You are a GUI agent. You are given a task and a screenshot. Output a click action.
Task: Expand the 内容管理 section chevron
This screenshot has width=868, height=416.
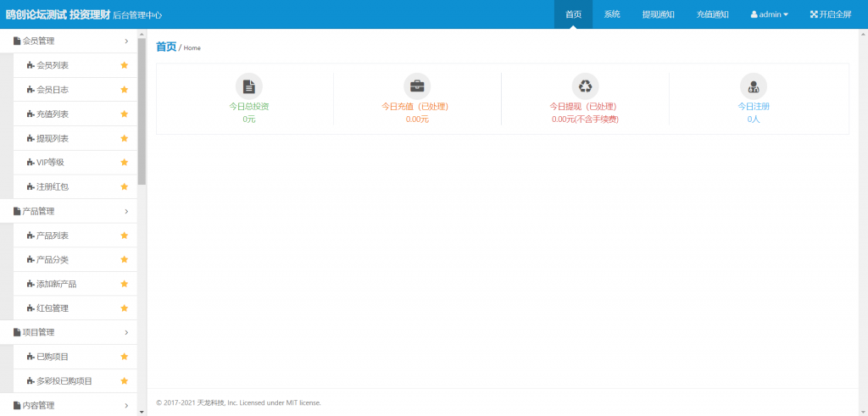(x=127, y=406)
